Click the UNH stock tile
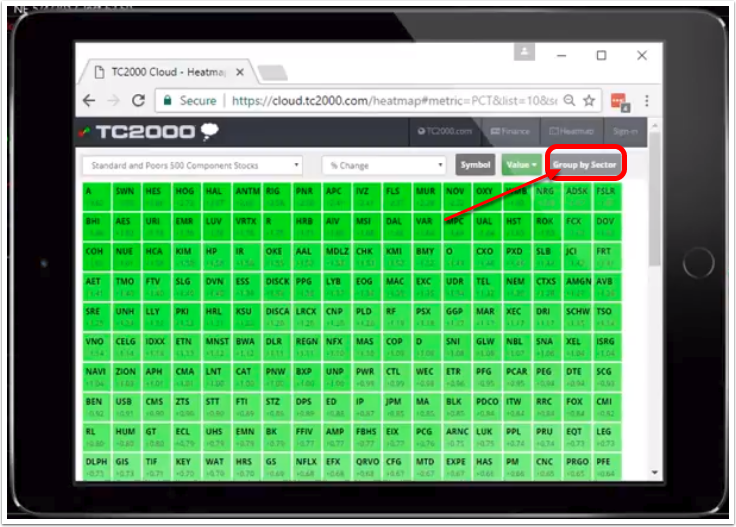The image size is (736, 527). click(126, 317)
